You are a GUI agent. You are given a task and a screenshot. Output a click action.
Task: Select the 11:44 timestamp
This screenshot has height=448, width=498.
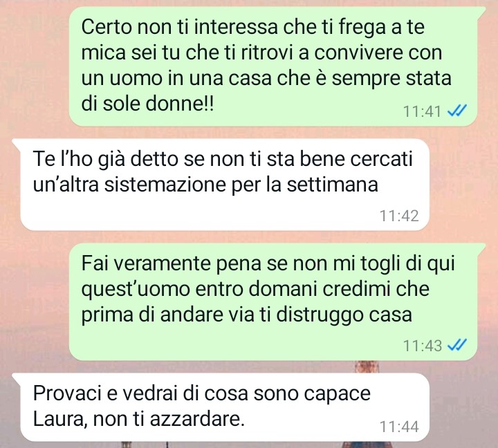399,427
